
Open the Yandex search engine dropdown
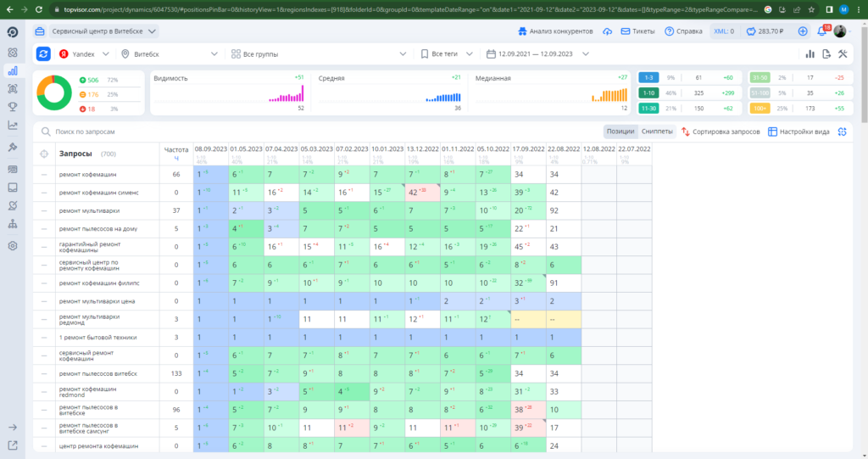(85, 53)
